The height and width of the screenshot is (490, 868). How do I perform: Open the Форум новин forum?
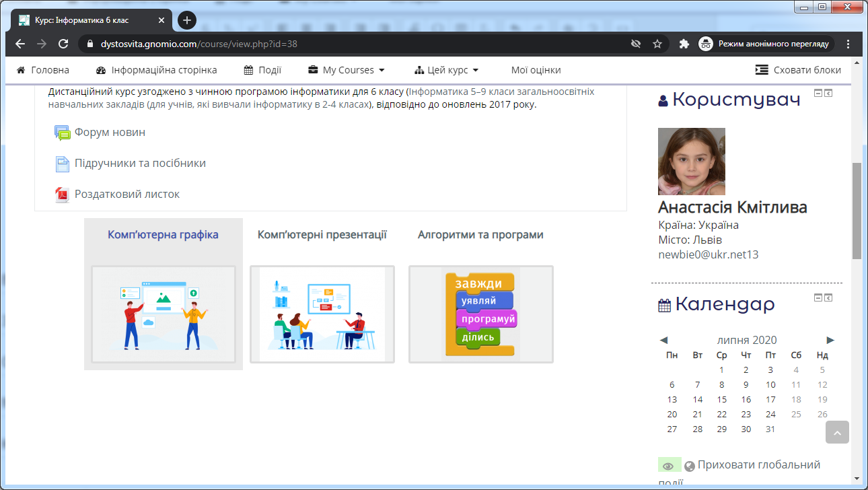(x=110, y=132)
